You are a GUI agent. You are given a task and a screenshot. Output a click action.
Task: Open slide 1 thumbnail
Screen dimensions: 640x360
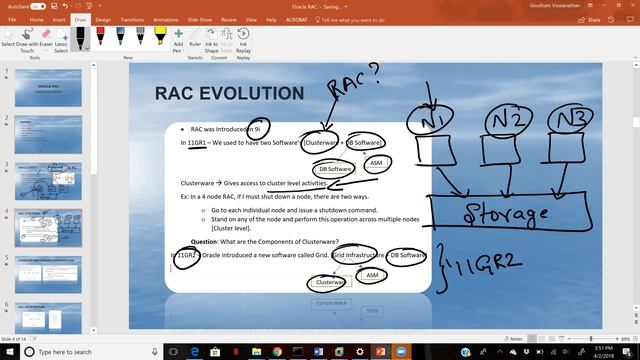click(48, 88)
